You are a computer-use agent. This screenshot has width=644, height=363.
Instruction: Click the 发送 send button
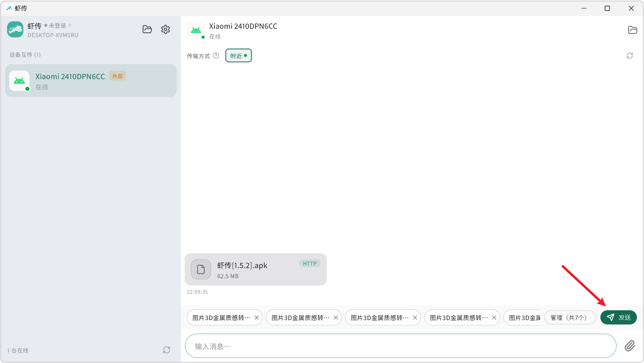[x=618, y=317]
